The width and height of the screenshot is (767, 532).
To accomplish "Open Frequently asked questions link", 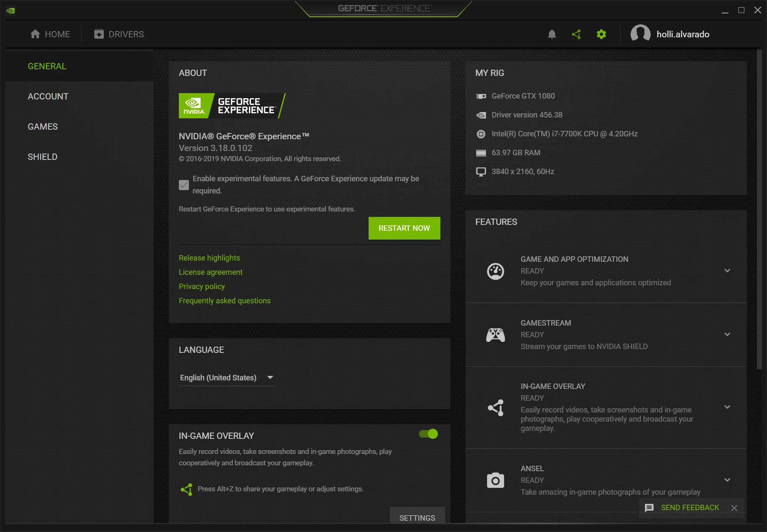I will [225, 301].
